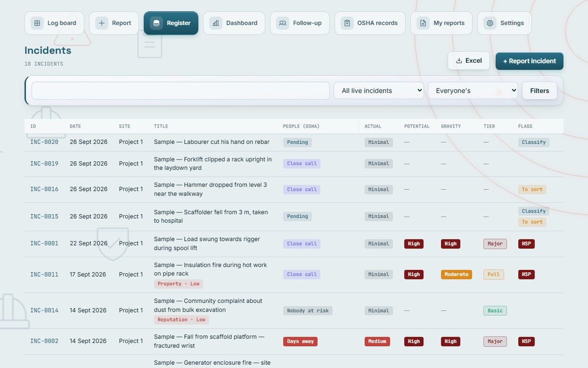Image resolution: width=588 pixels, height=368 pixels.
Task: Click the Pending badge on INC-0020
Action: [x=297, y=142]
